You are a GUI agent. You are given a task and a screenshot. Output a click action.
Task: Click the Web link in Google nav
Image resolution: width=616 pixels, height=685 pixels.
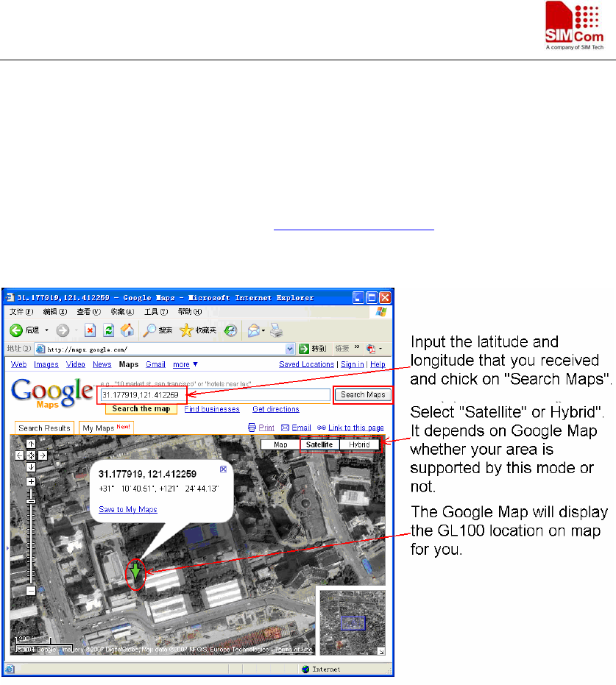pos(19,364)
